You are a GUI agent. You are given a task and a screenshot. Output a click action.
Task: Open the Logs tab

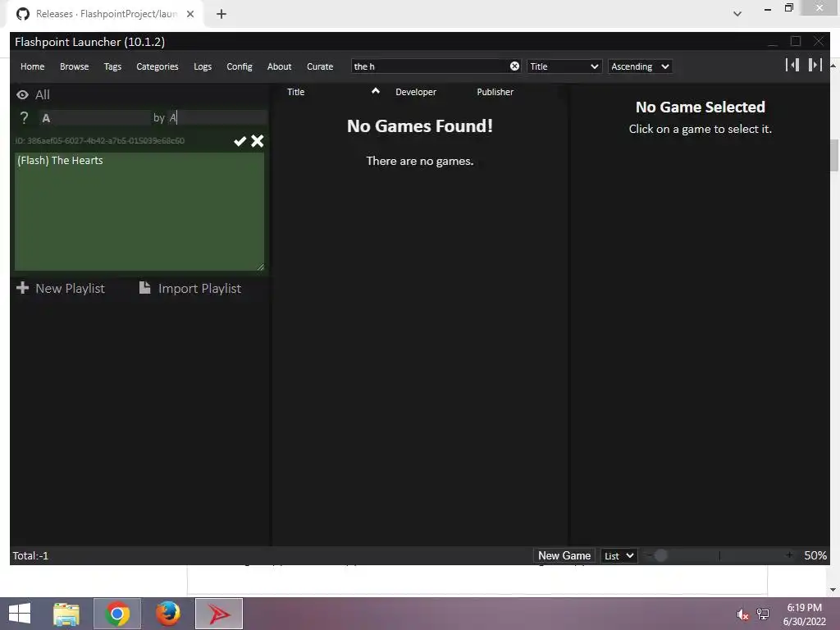[203, 66]
